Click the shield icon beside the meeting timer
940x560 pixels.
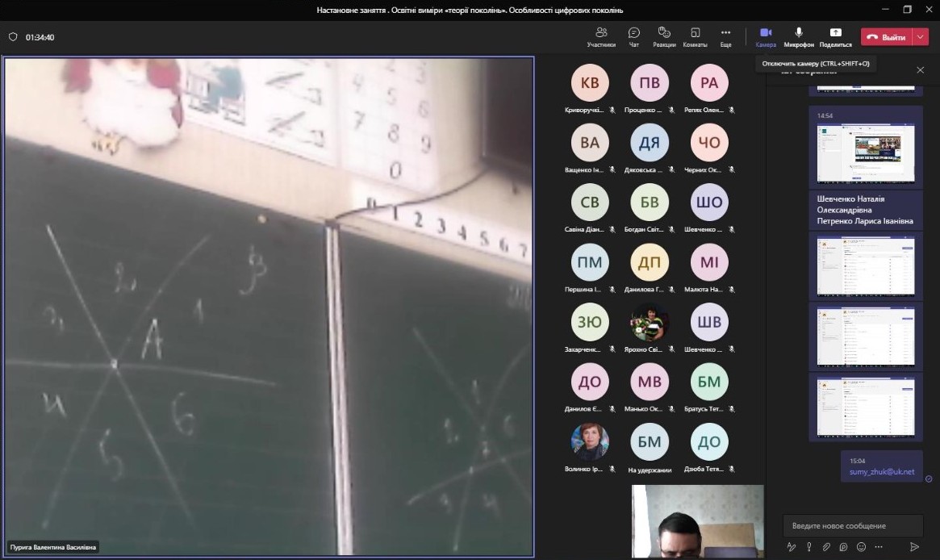13,37
